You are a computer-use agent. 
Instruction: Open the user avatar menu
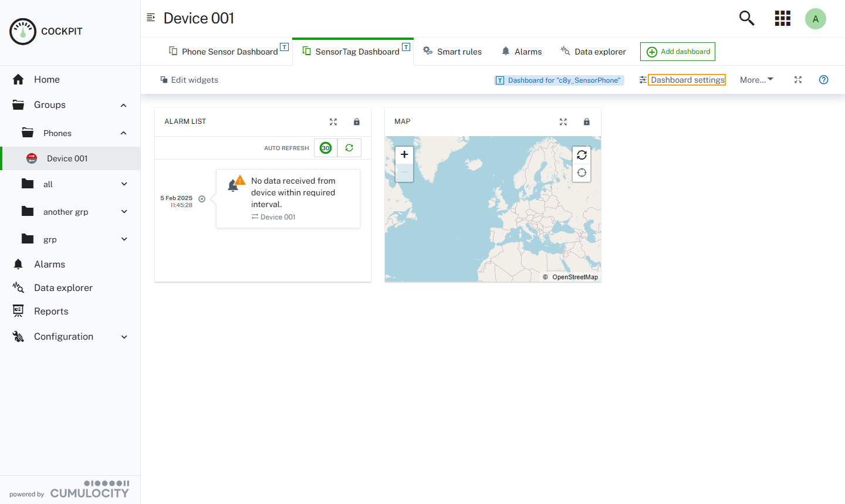816,18
